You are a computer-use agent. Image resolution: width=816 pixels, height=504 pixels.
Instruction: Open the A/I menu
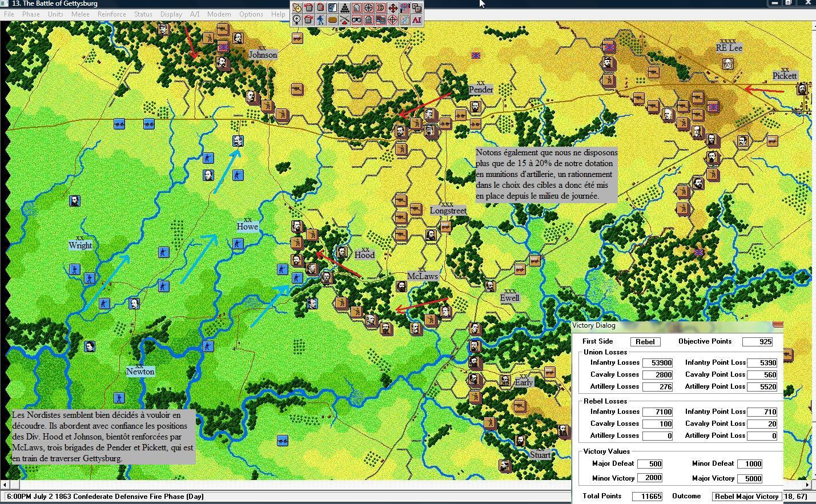[x=195, y=14]
